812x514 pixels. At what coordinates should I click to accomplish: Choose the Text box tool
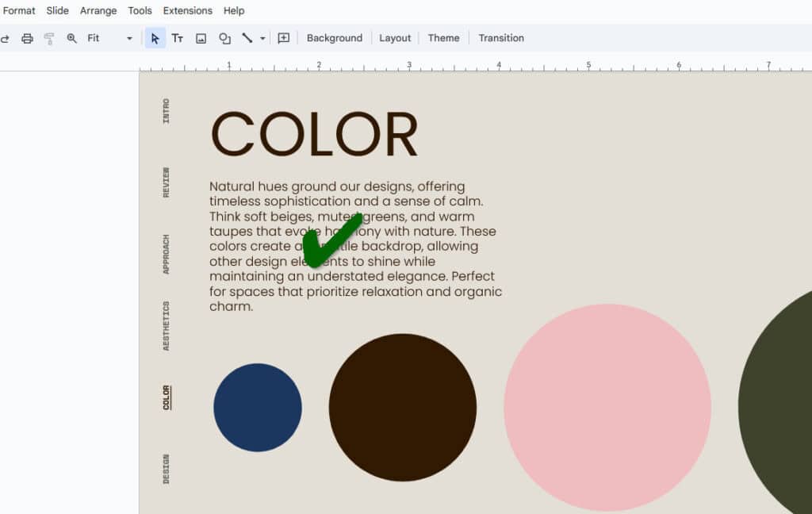point(177,38)
